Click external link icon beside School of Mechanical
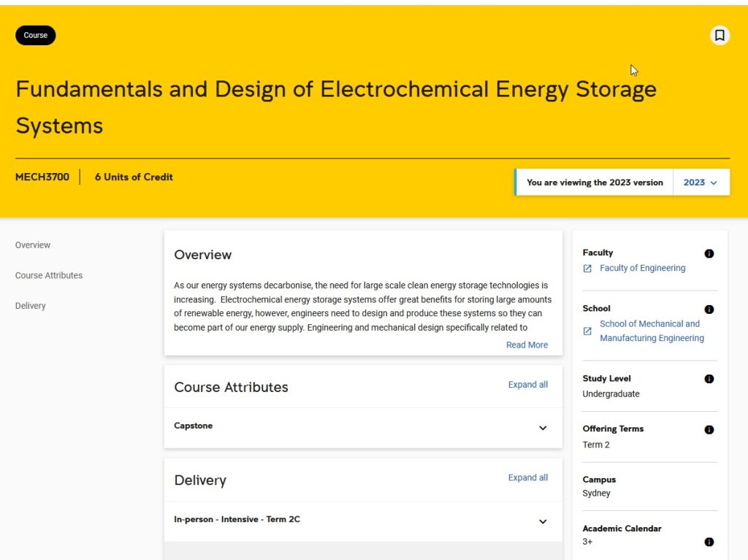748x560 pixels. click(587, 331)
